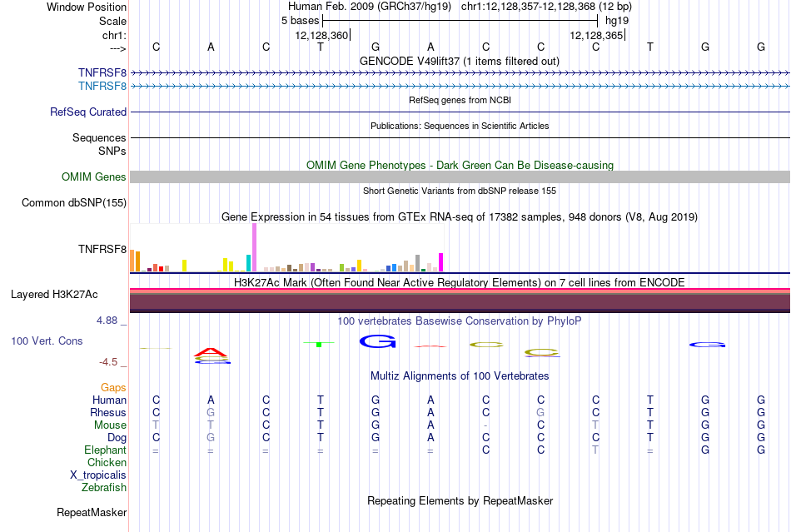Screen dimensions: 791x532
Task: Click the Common dbSNP(155) label
Action: pyautogui.click(x=73, y=202)
